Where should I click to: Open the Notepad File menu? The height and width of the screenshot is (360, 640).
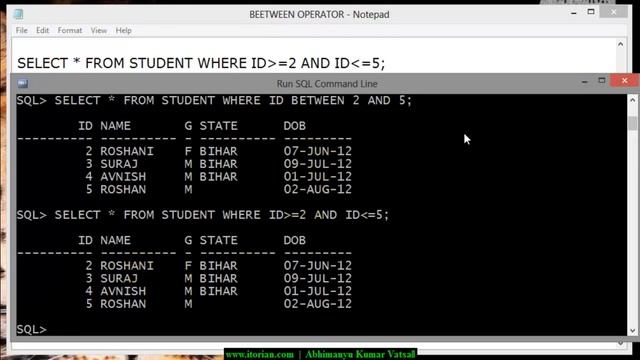22,31
